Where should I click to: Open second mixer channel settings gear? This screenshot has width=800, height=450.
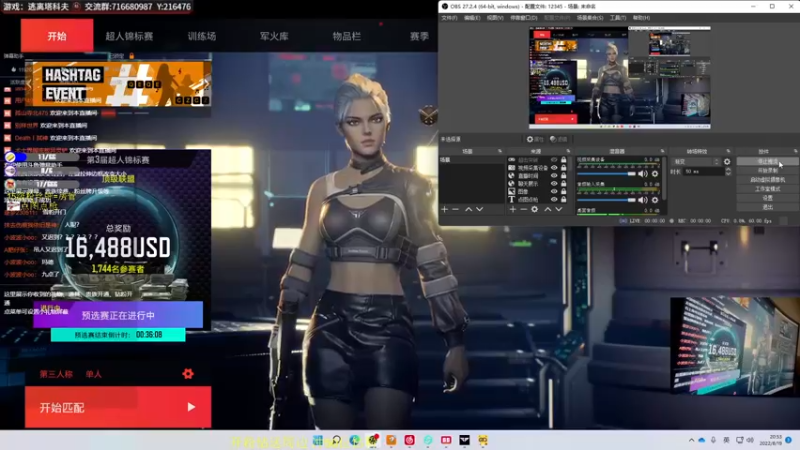click(x=655, y=200)
